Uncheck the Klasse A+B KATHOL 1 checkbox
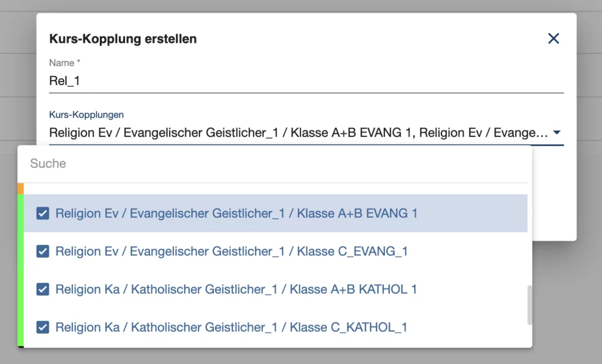This screenshot has width=602, height=364. pyautogui.click(x=42, y=289)
